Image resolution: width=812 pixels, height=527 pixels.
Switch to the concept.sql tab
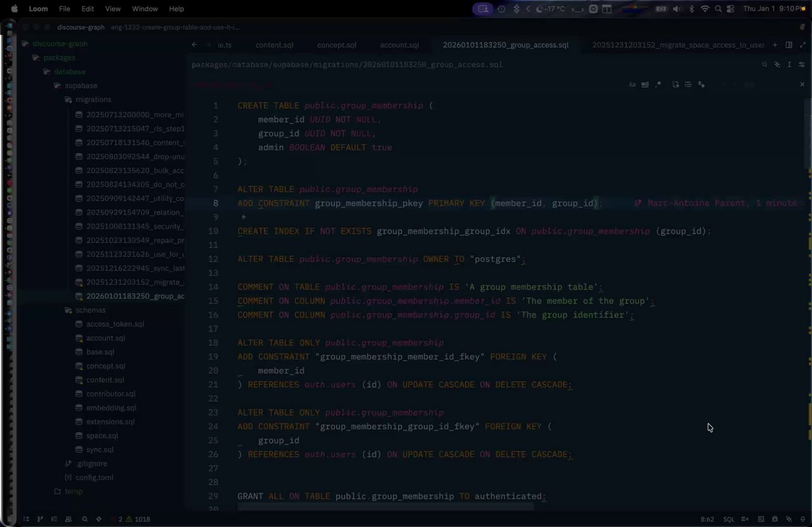click(337, 45)
